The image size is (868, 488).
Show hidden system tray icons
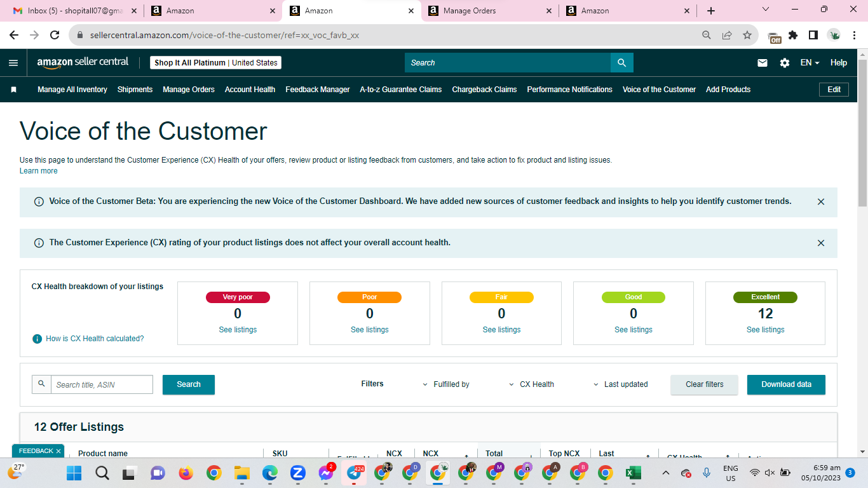point(665,473)
